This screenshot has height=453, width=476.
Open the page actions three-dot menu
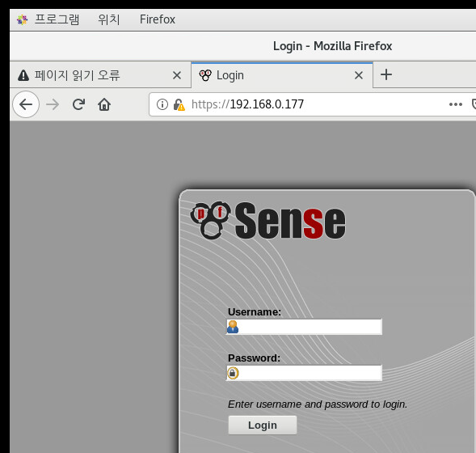click(455, 104)
